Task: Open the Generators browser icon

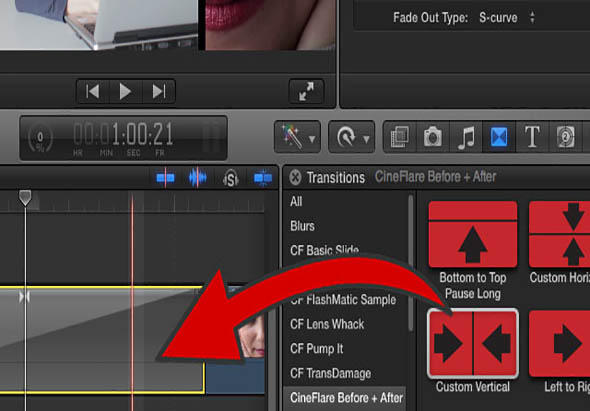Action: click(565, 137)
